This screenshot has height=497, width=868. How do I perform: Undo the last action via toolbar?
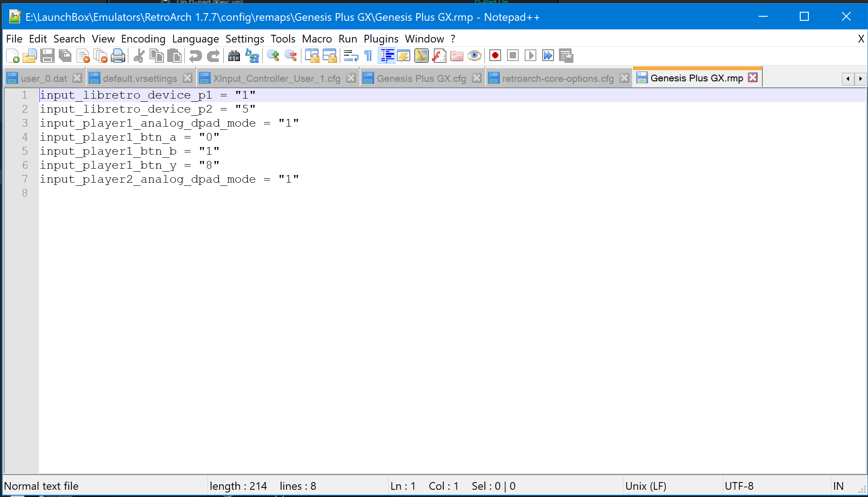pos(196,56)
